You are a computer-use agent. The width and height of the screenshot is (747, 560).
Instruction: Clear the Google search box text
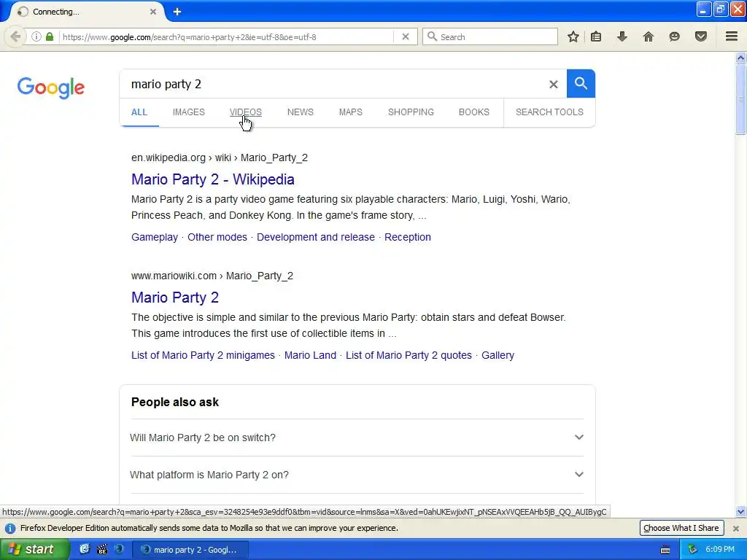click(x=553, y=85)
